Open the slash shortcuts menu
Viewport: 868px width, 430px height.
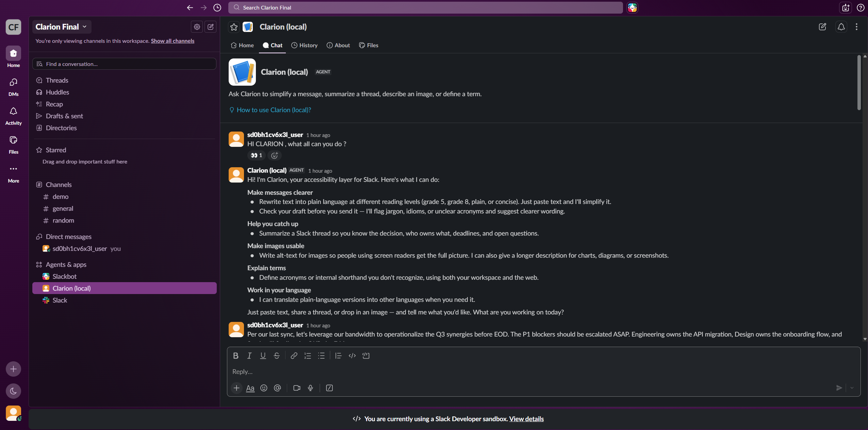pyautogui.click(x=329, y=388)
